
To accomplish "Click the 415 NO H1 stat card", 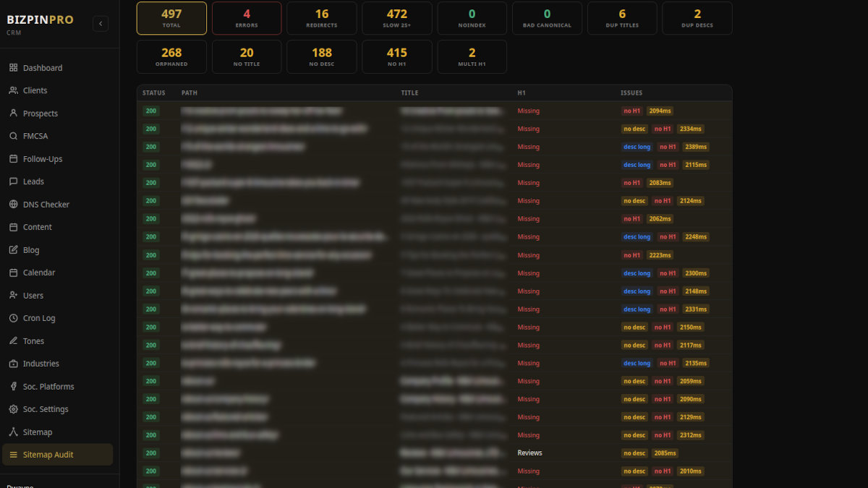I will coord(396,56).
